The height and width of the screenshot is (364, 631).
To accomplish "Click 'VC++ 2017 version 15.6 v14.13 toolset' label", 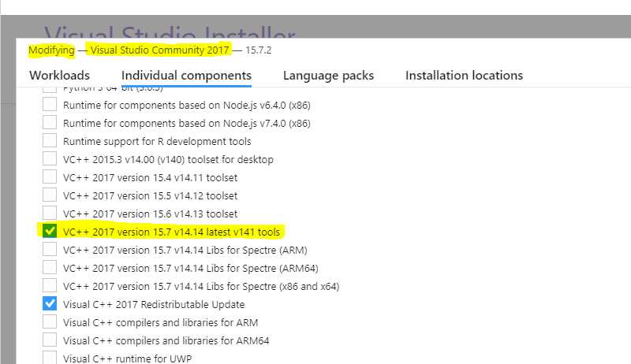I will tap(150, 214).
